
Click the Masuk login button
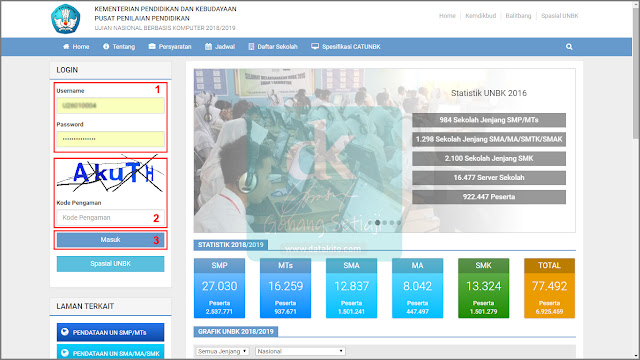click(x=111, y=240)
